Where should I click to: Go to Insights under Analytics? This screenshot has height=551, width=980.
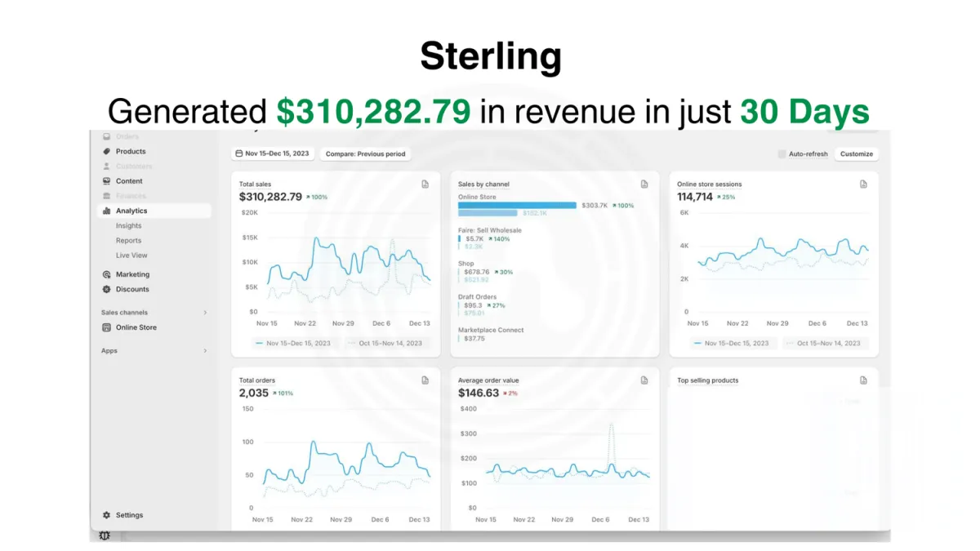128,226
